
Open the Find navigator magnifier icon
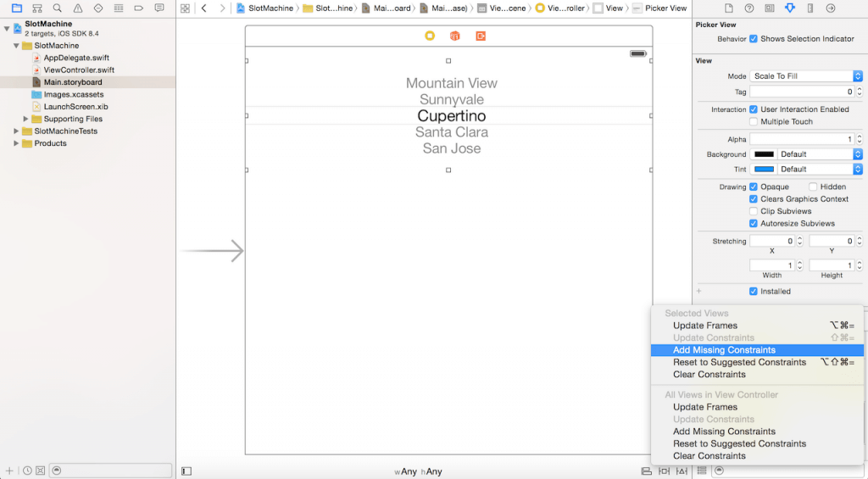tap(57, 8)
